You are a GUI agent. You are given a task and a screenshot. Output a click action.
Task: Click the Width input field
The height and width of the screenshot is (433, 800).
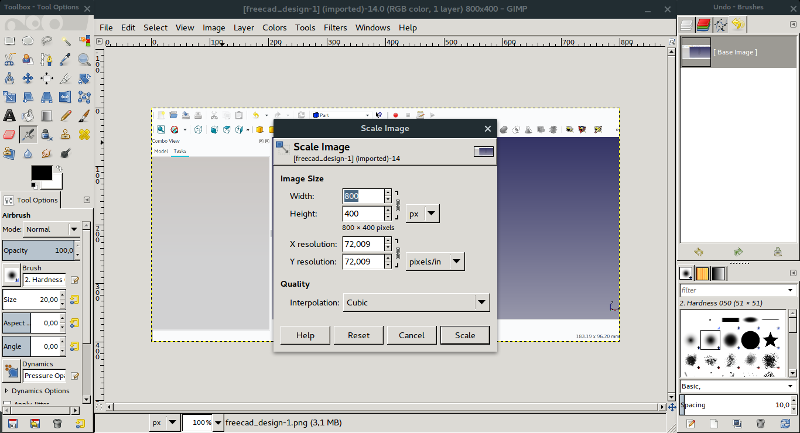point(363,196)
